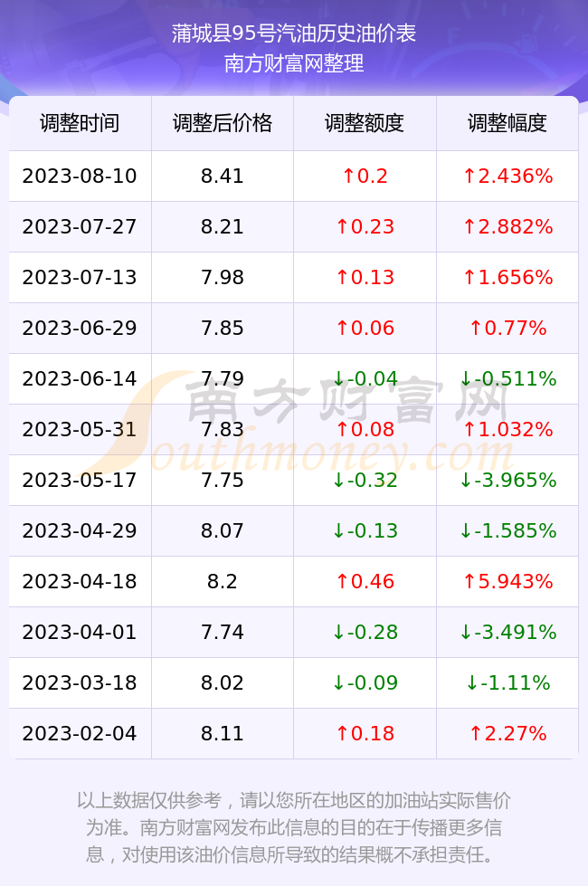
Task: Click the ↑0.23 adjustment amount
Action: (365, 227)
